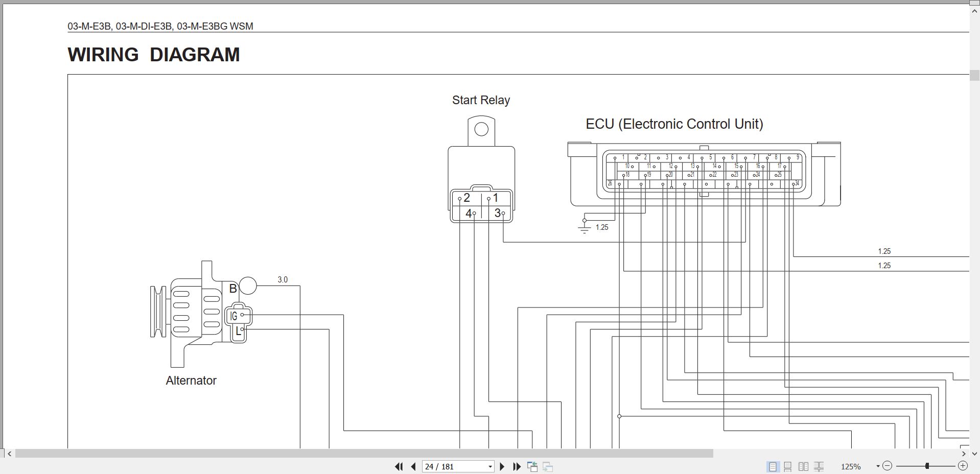Click the 1.25 label beside ground symbol
The image size is (980, 474).
pyautogui.click(x=602, y=227)
